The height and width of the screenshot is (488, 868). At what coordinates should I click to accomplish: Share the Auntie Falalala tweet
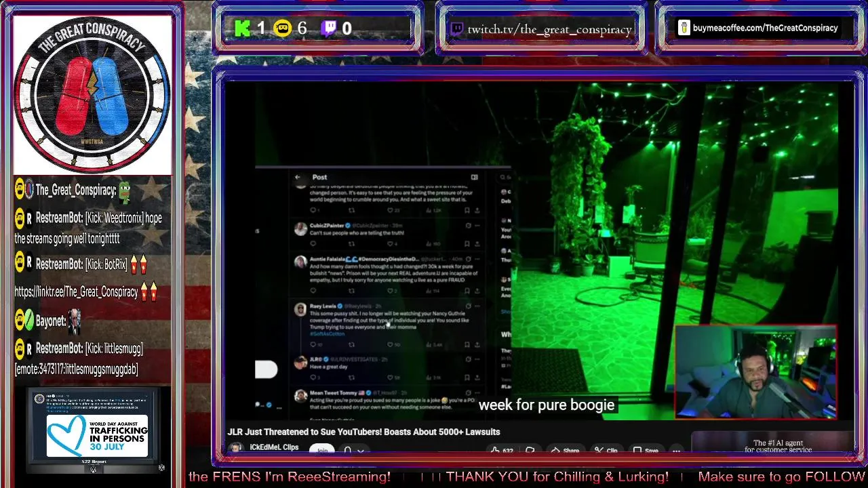(x=477, y=291)
